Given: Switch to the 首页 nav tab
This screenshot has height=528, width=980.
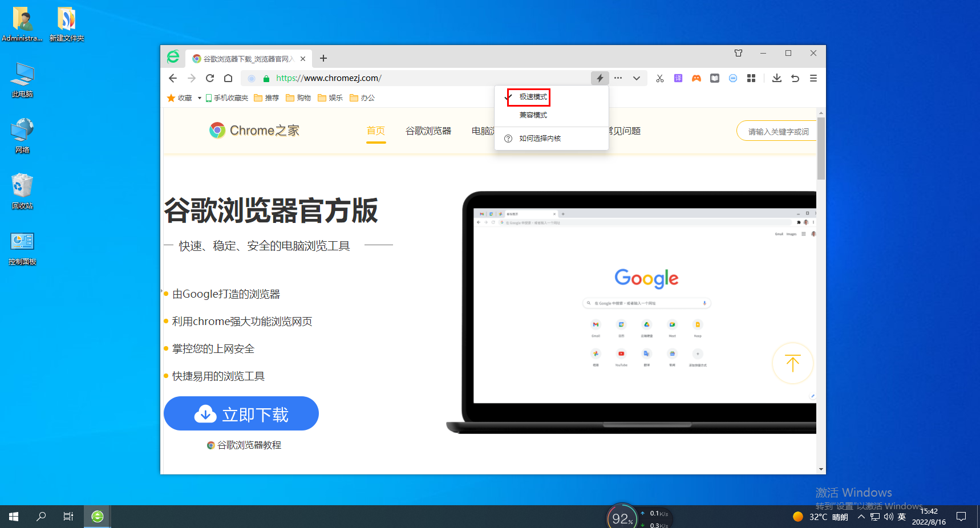Looking at the screenshot, I should (376, 131).
